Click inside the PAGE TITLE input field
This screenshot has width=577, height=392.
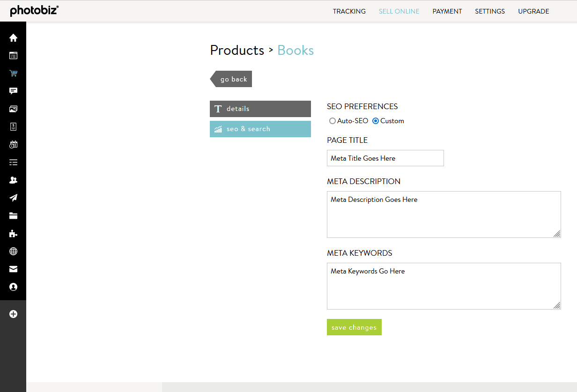(385, 158)
